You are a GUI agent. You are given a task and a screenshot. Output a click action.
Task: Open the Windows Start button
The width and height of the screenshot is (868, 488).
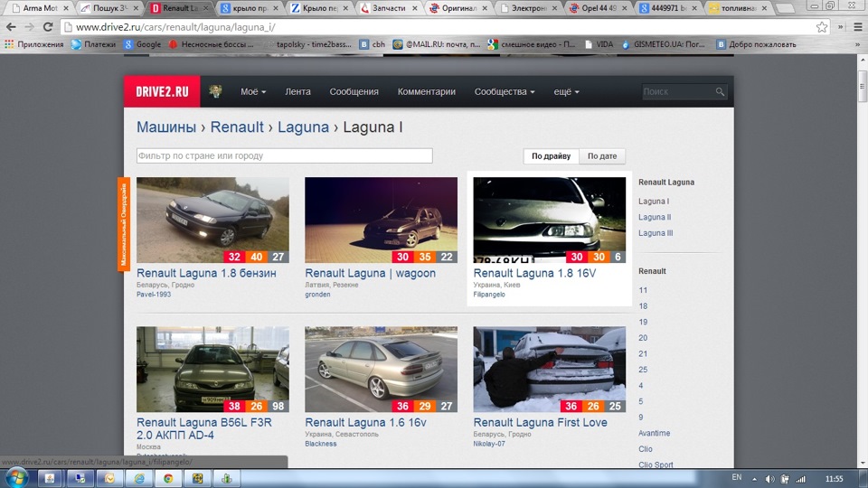(16, 478)
